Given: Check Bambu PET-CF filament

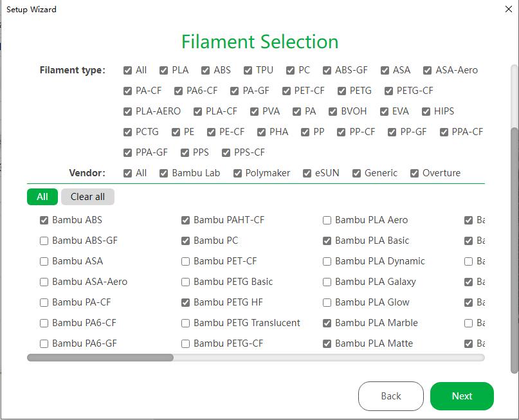Looking at the screenshot, I should click(185, 262).
